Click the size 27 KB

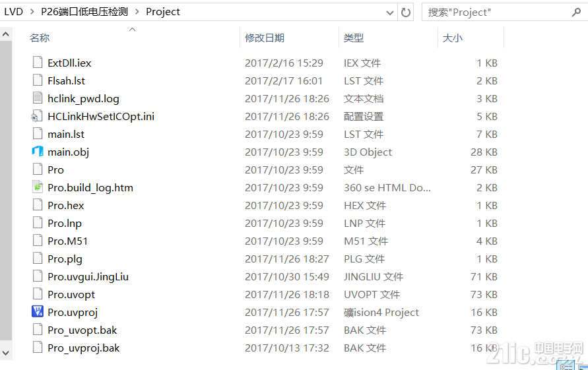484,170
